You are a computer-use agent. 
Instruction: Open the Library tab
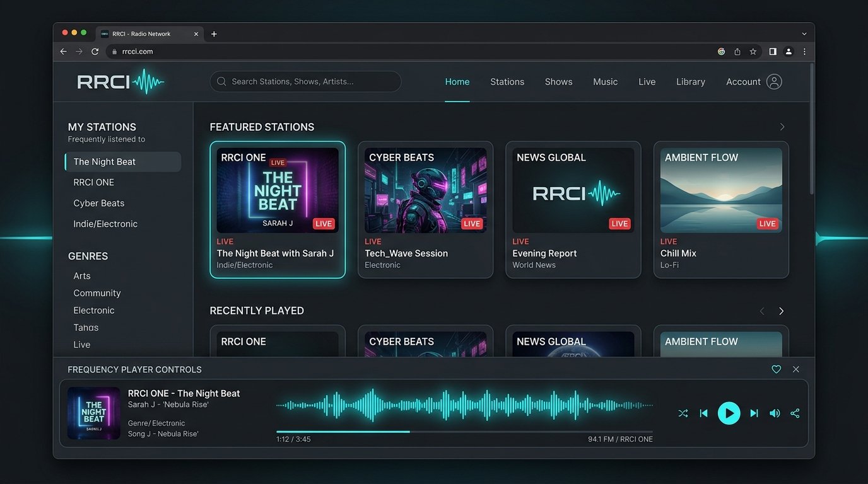[x=691, y=82]
